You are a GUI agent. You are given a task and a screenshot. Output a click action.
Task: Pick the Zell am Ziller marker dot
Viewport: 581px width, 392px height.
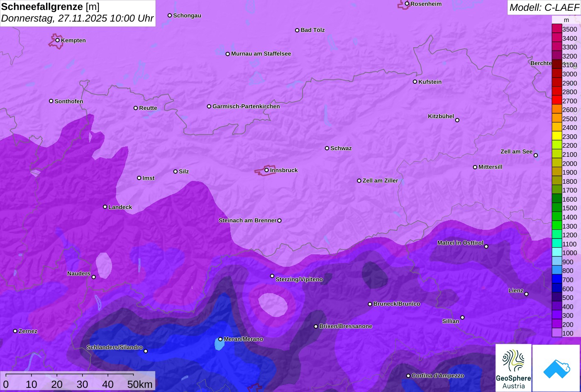pos(359,180)
